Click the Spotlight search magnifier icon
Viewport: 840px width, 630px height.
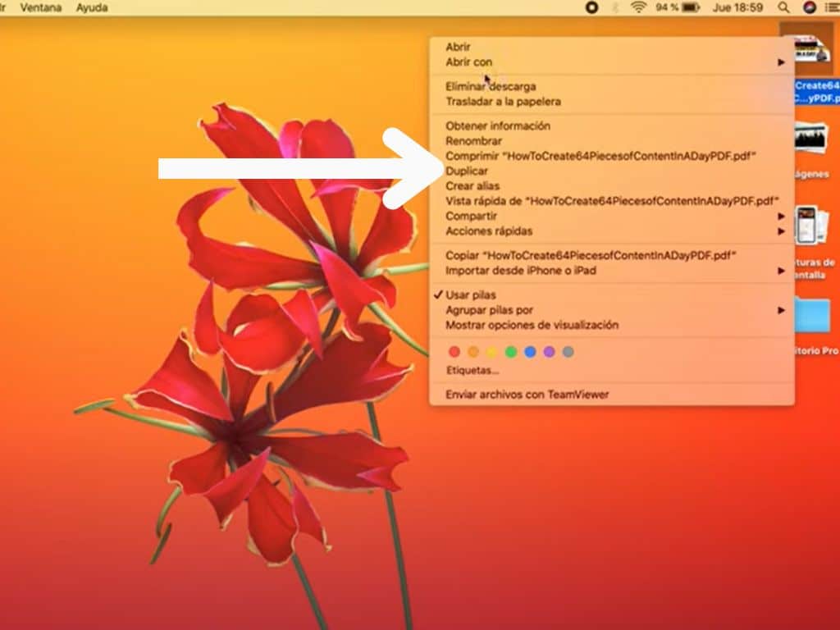(x=784, y=7)
